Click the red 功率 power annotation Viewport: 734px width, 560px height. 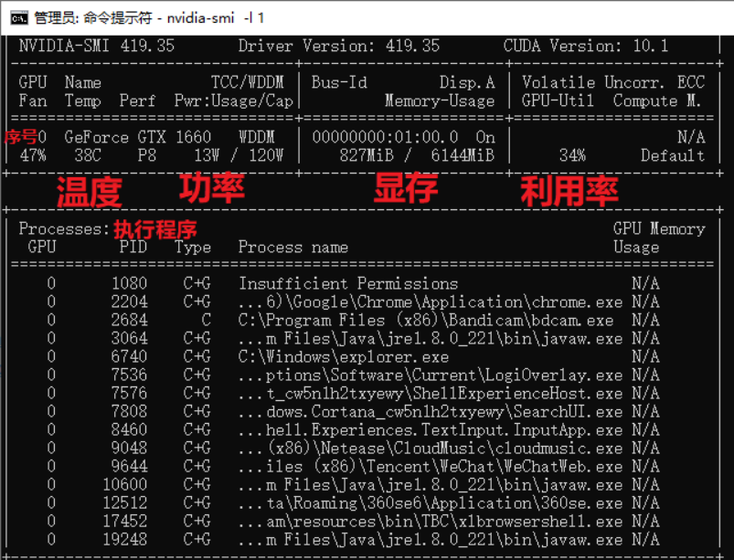pos(207,189)
